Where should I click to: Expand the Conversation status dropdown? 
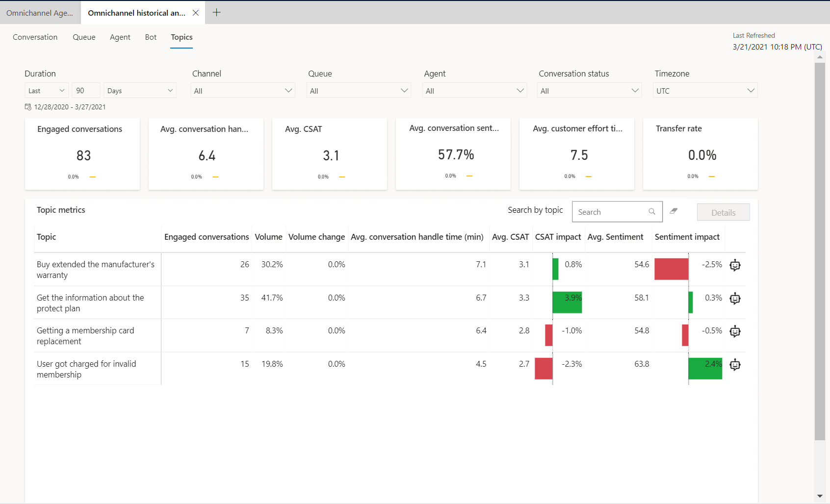(x=589, y=91)
